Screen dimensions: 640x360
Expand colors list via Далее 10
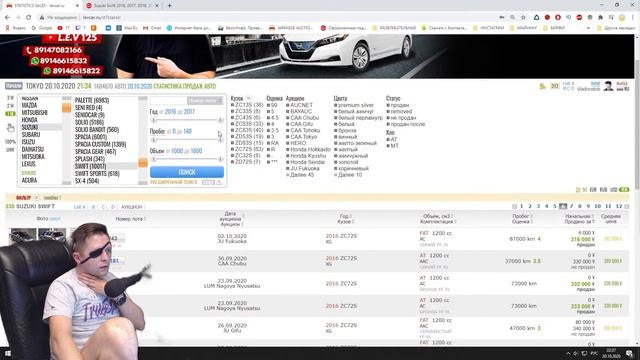[x=348, y=175]
